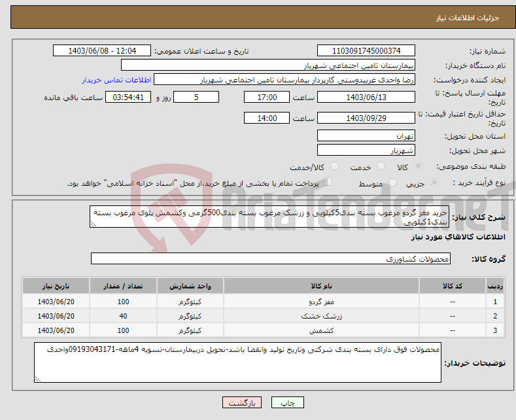The width and height of the screenshot is (516, 420).
Task: Click the مغز گردو item cell
Action: (321, 302)
